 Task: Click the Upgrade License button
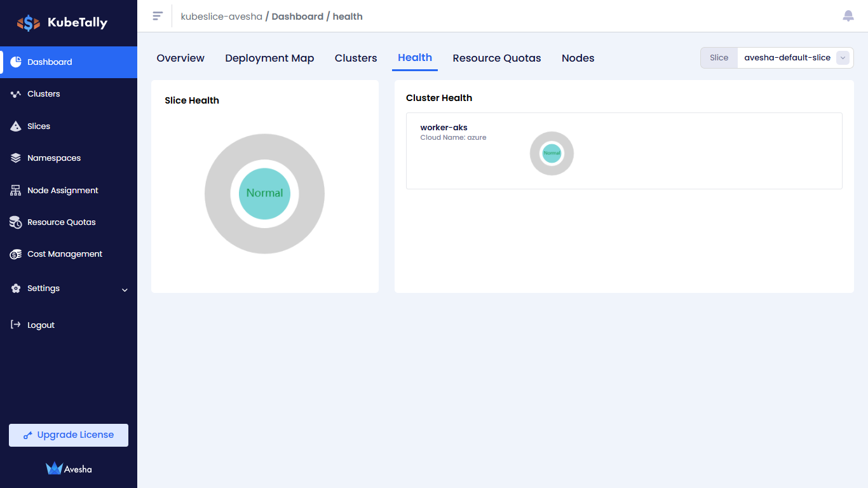coord(69,435)
